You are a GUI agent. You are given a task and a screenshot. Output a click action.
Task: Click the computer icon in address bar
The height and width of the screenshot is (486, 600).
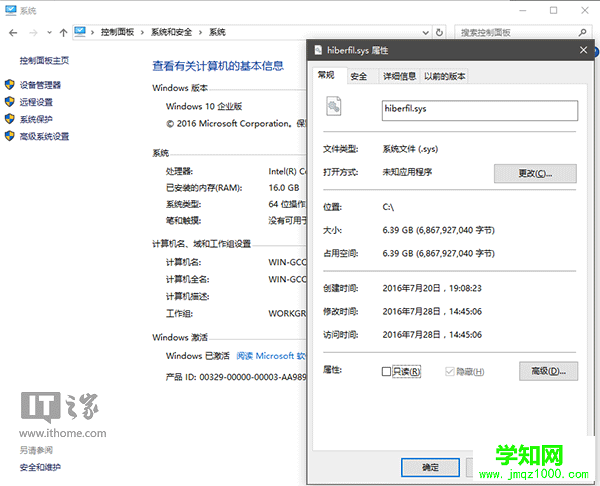[x=80, y=32]
